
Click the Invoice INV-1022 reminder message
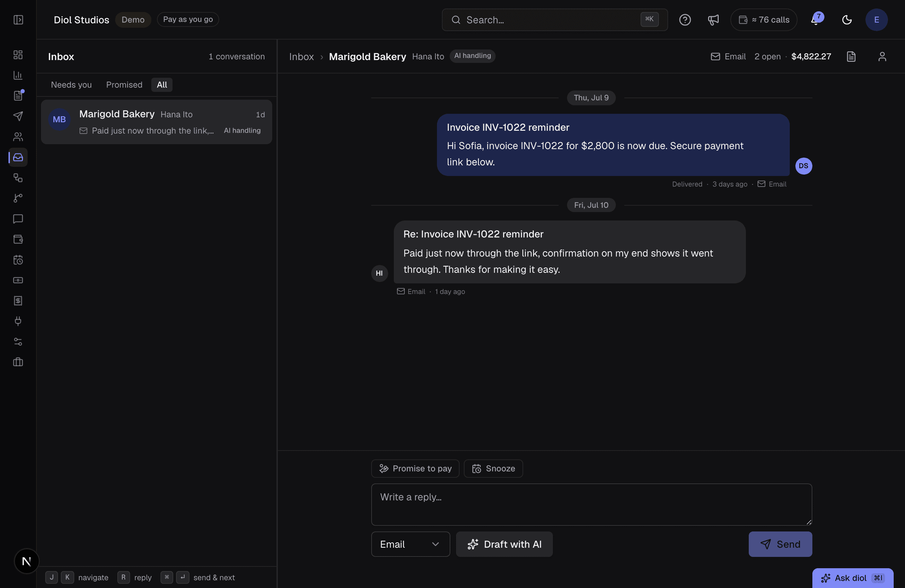[x=613, y=145]
